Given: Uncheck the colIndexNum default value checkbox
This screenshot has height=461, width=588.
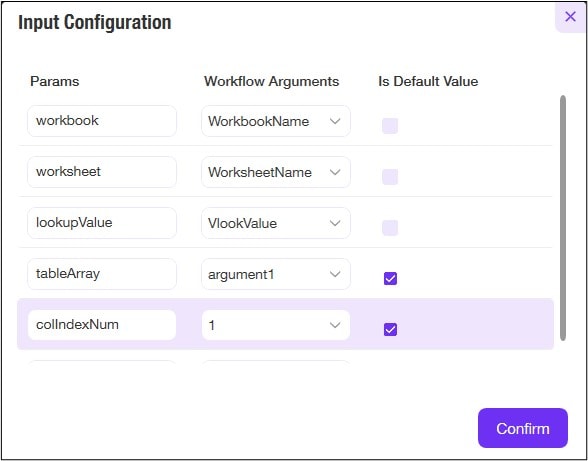Looking at the screenshot, I should (390, 330).
